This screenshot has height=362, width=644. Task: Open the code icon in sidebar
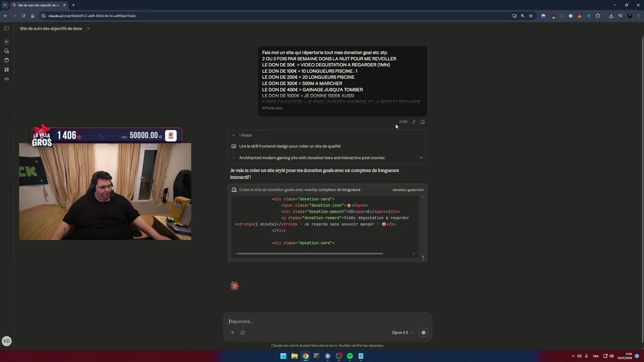click(7, 79)
